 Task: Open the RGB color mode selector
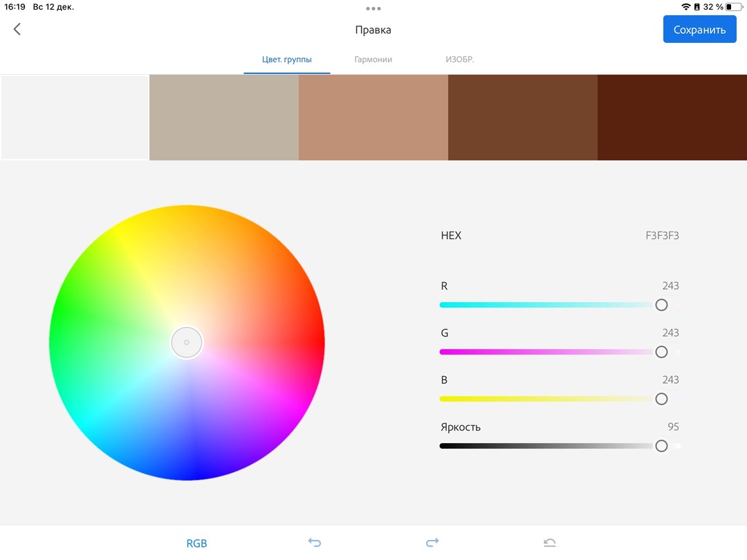tap(196, 543)
